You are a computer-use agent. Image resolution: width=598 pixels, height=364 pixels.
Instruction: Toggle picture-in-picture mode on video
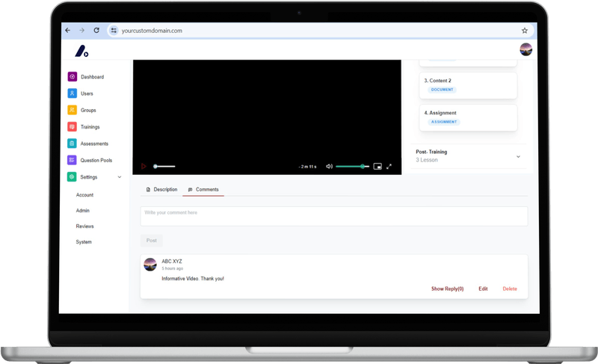(x=377, y=166)
